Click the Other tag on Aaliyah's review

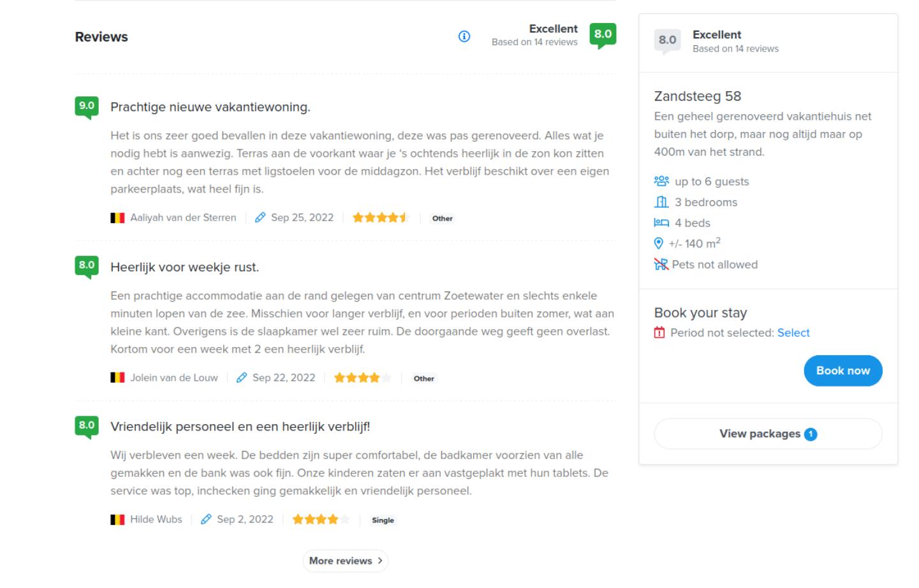tap(442, 219)
